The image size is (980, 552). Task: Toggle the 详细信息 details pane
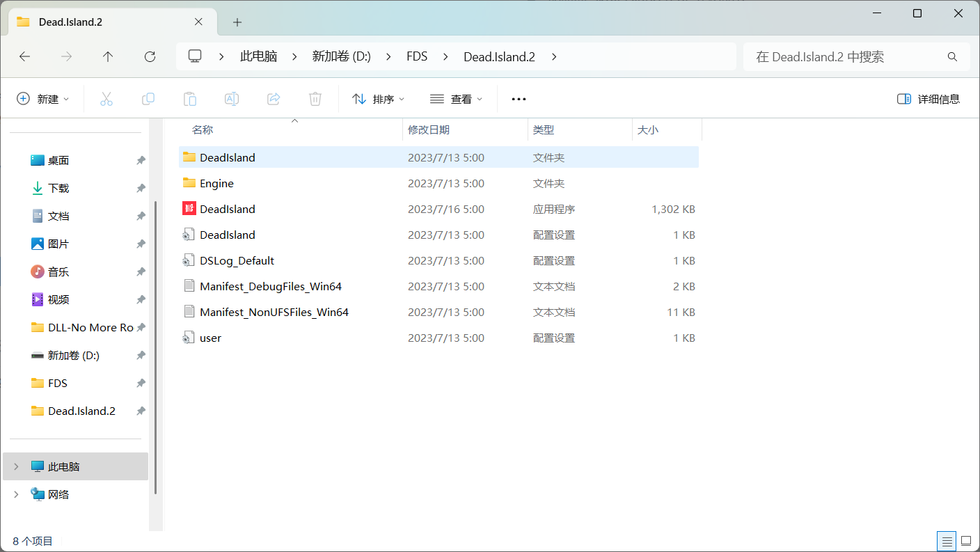click(x=928, y=99)
